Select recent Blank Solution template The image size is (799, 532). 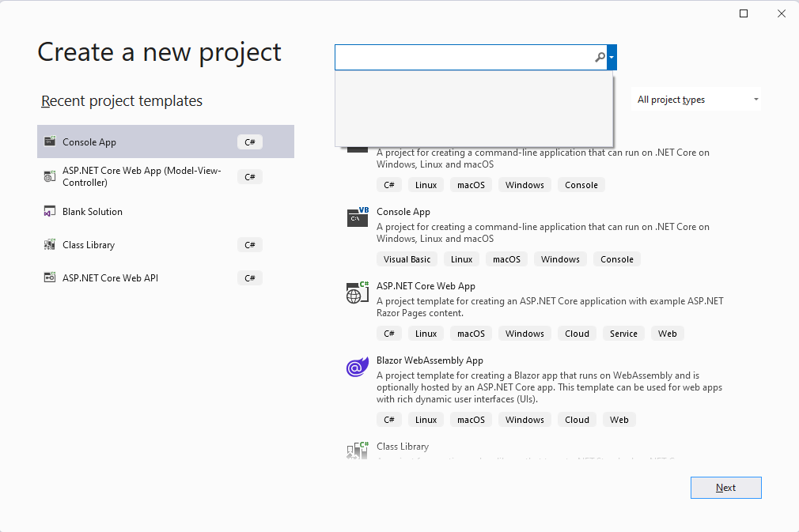click(x=165, y=212)
